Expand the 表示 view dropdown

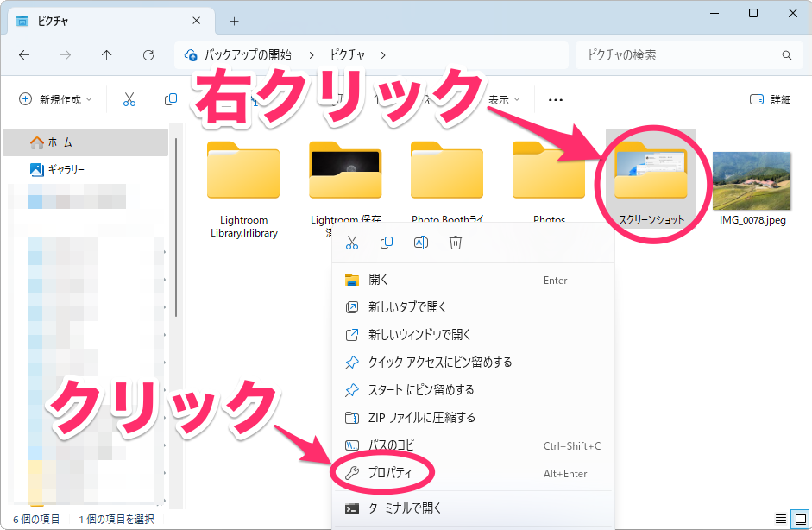pyautogui.click(x=504, y=99)
